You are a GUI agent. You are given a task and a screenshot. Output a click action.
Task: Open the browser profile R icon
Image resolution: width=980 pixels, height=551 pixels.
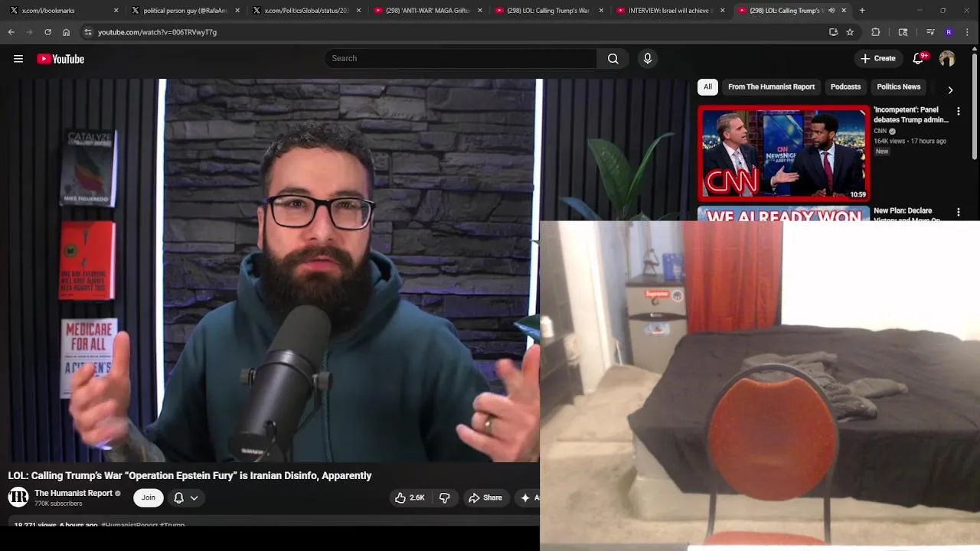(949, 32)
